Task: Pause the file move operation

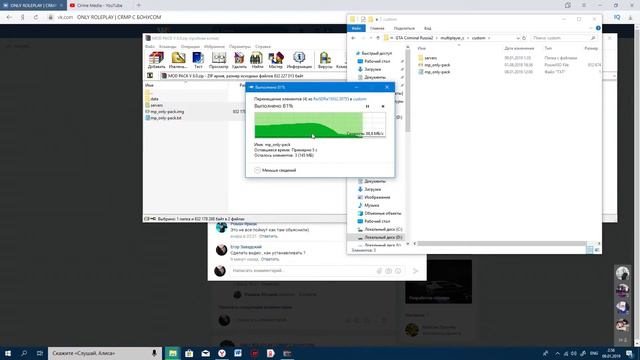Action: pyautogui.click(x=367, y=106)
